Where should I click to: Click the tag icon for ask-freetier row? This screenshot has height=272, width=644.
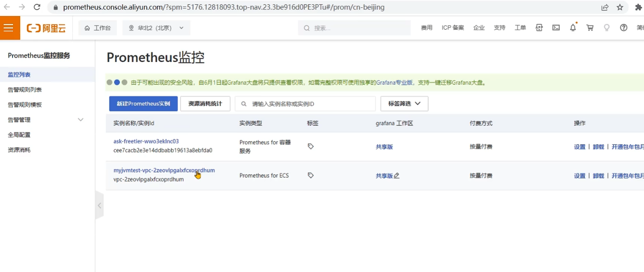tap(310, 146)
